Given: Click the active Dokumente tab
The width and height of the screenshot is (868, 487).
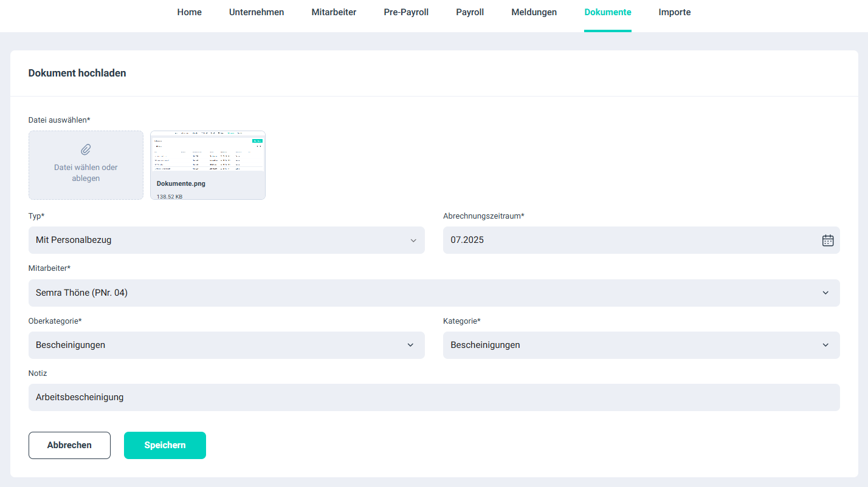Looking at the screenshot, I should [607, 12].
